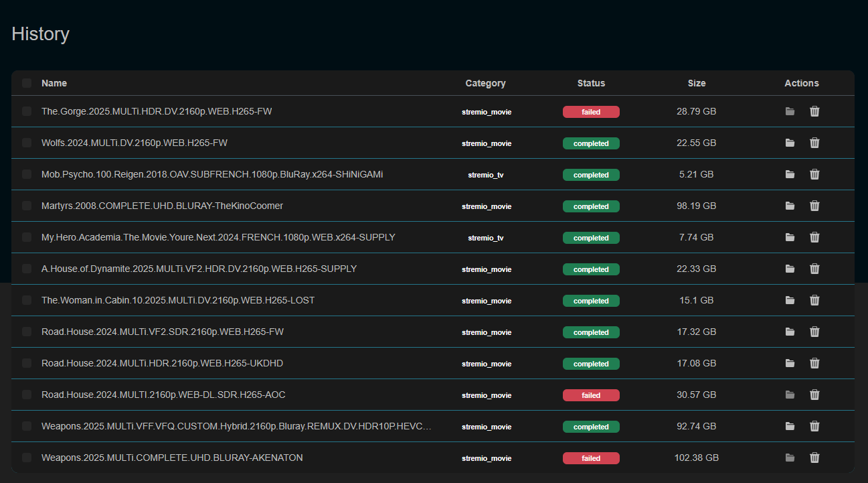Image resolution: width=868 pixels, height=483 pixels.
Task: Click trash icon for Mob.Psycho.100.Reigen row
Action: point(814,174)
